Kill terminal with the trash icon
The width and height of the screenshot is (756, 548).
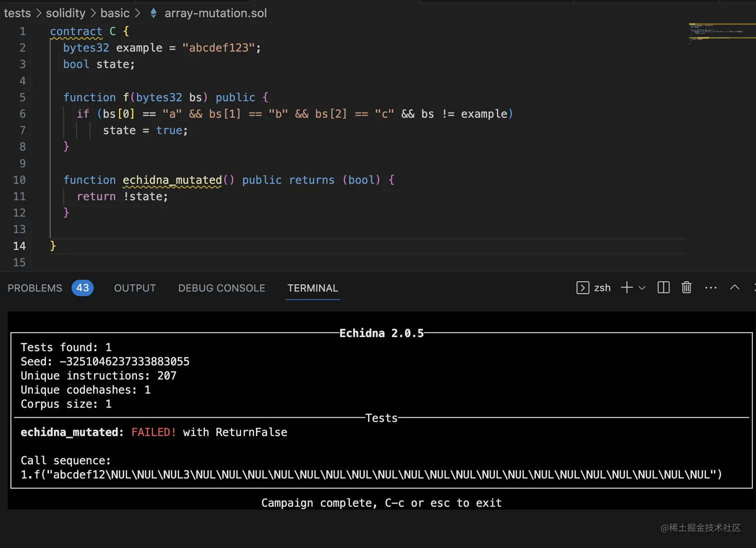click(x=686, y=287)
